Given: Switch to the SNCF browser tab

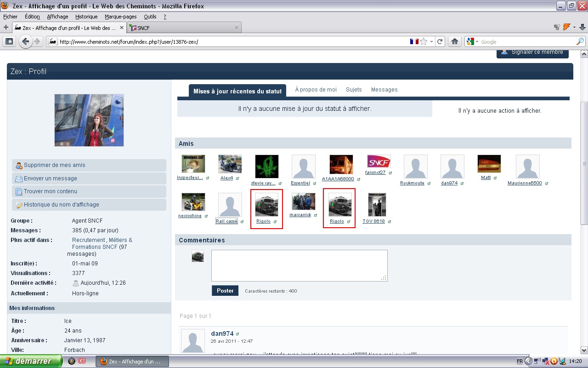Looking at the screenshot, I should pos(185,28).
